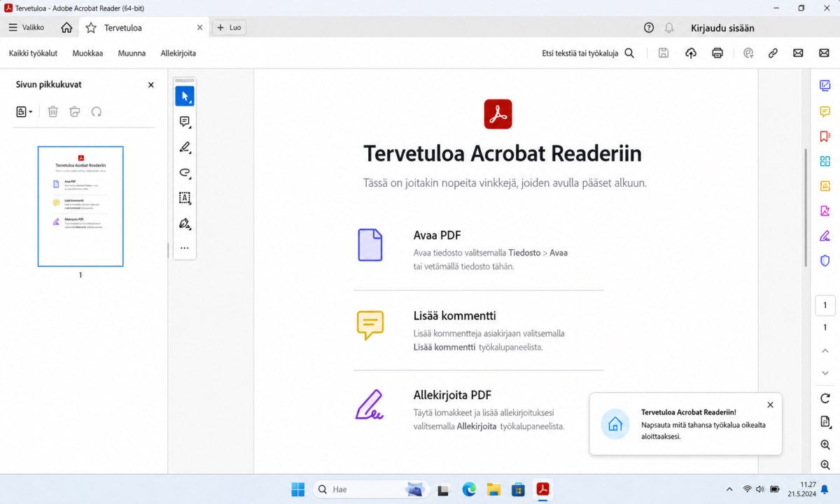
Task: Click the vertical document scrollbar
Action: click(x=806, y=206)
